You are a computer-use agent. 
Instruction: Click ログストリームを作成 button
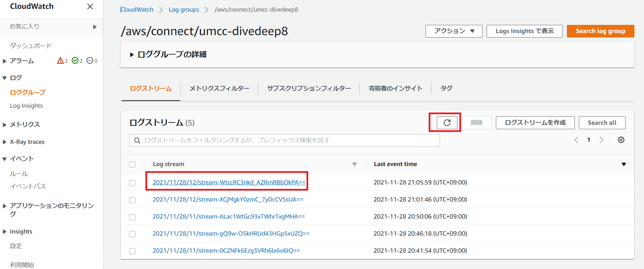click(x=535, y=123)
